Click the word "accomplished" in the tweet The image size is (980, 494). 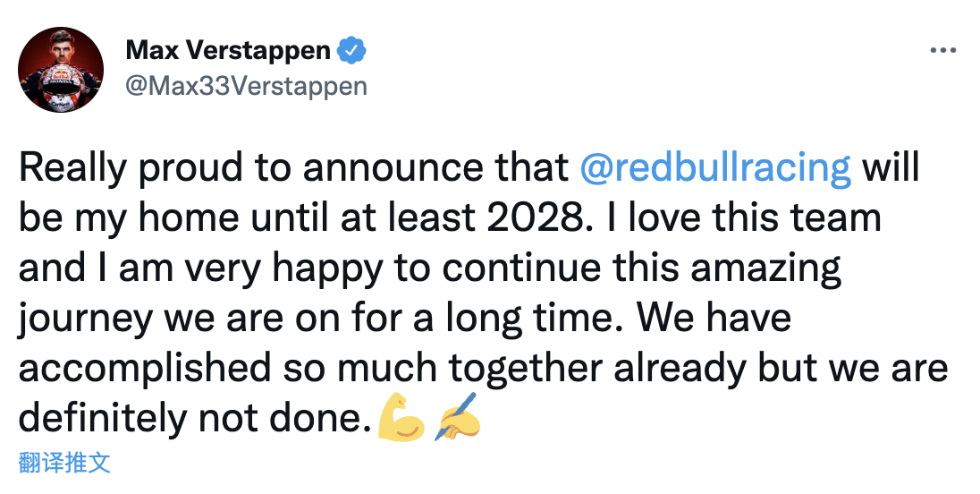click(x=144, y=368)
